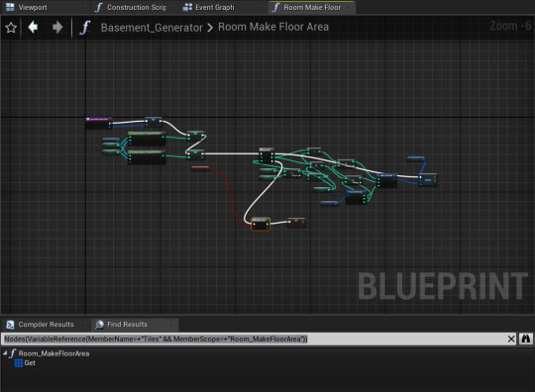
Task: Collapse the Room_MakeFloorArea result tree
Action: point(5,353)
